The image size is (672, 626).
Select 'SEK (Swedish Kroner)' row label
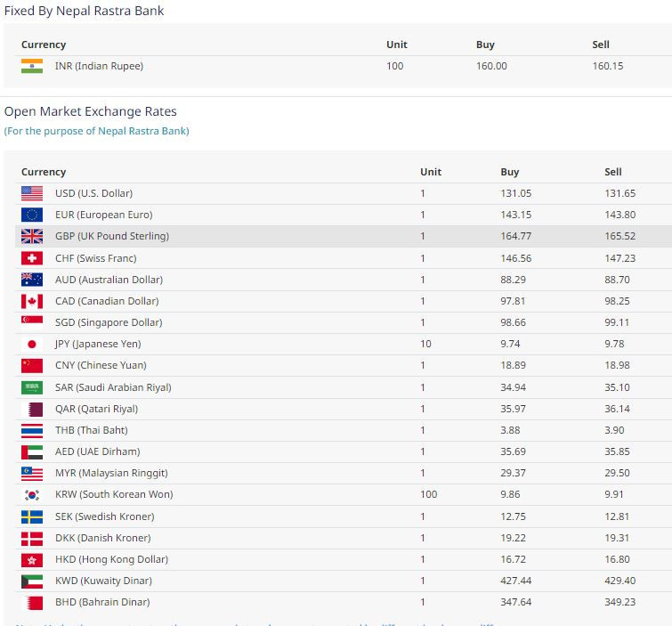pos(104,516)
